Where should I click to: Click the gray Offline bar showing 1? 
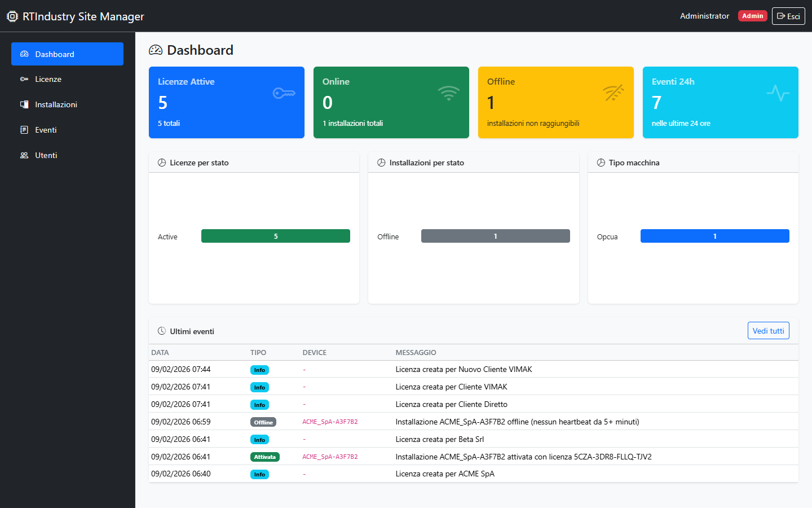[496, 236]
